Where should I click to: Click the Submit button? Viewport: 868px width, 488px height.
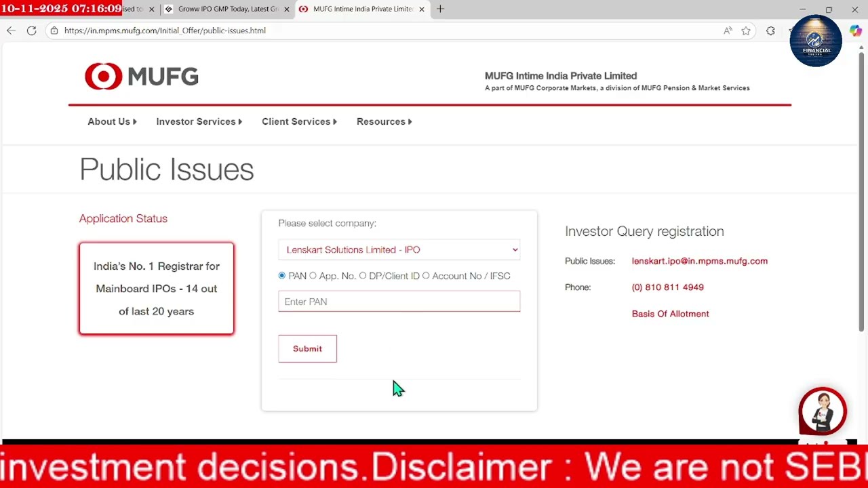pos(307,348)
